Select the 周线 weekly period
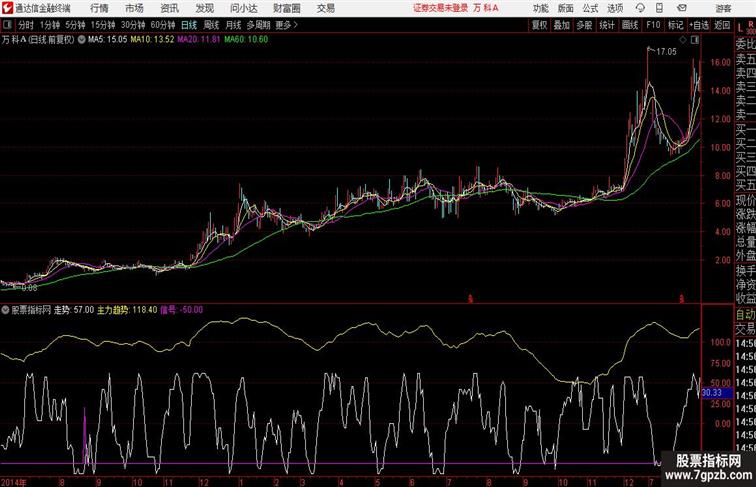 (211, 25)
